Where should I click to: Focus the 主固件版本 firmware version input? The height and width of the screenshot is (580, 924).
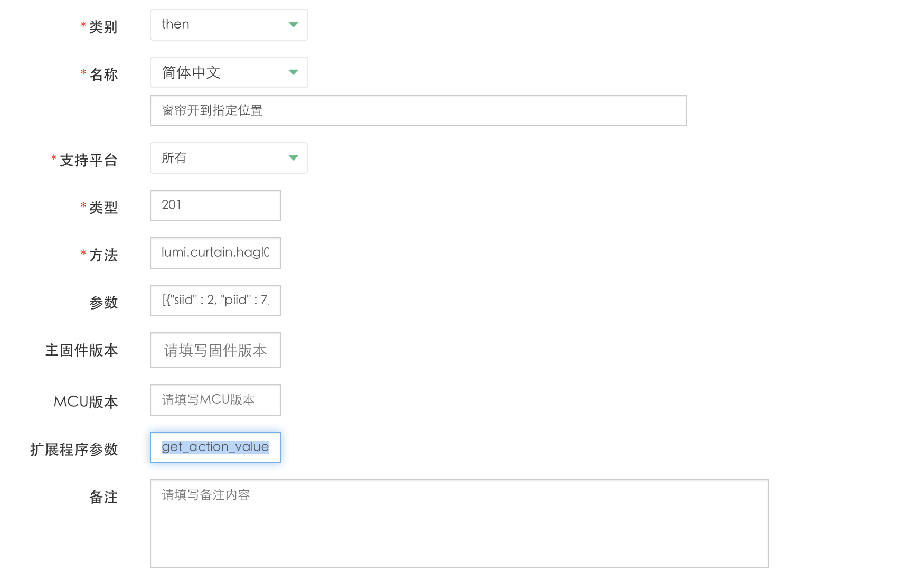coord(215,350)
